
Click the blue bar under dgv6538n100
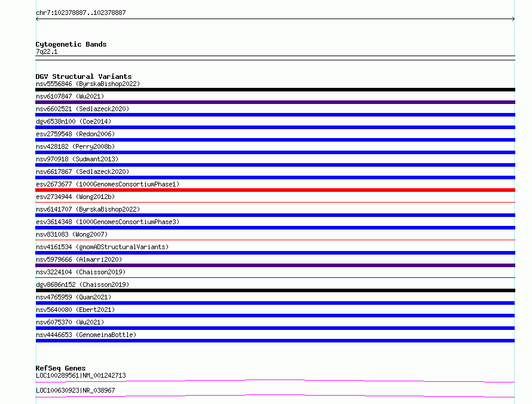(x=275, y=127)
